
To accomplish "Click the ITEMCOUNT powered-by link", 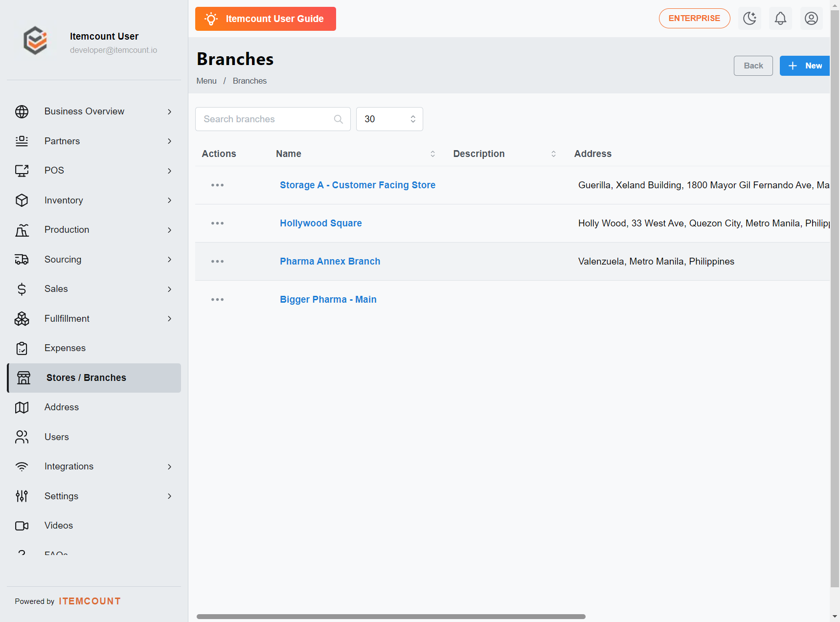I will coord(90,601).
